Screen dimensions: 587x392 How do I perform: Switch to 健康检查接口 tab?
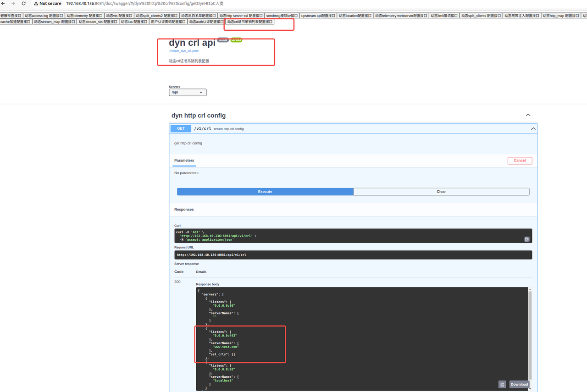pyautogui.click(x=11, y=16)
